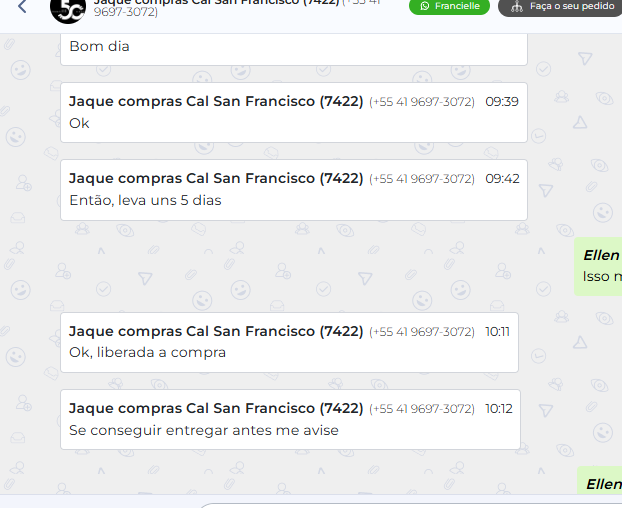Screen dimensions: 622x508
Task: Click the 09:42 timestamp
Action: click(x=502, y=179)
